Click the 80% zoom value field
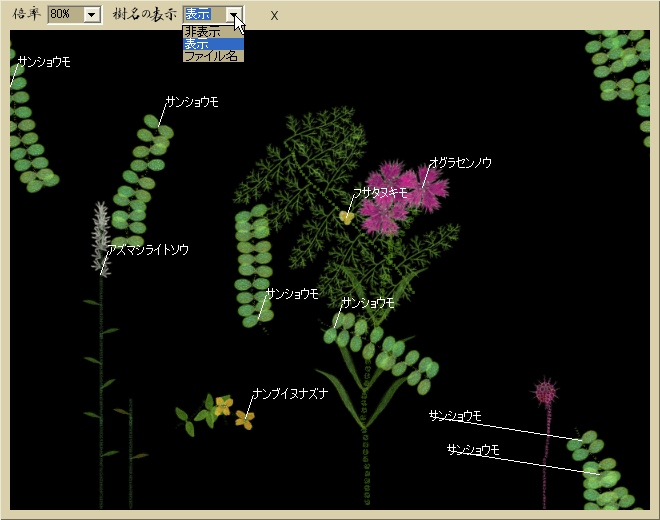 [65, 15]
